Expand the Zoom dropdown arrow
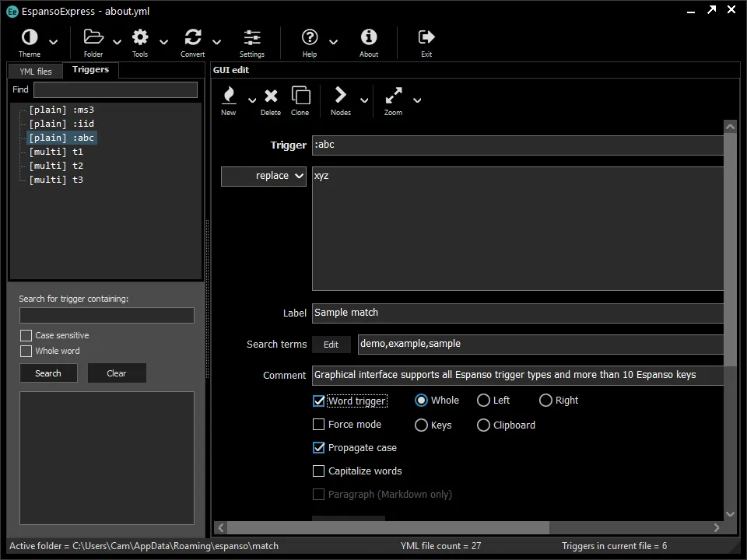The image size is (747, 560). [417, 100]
